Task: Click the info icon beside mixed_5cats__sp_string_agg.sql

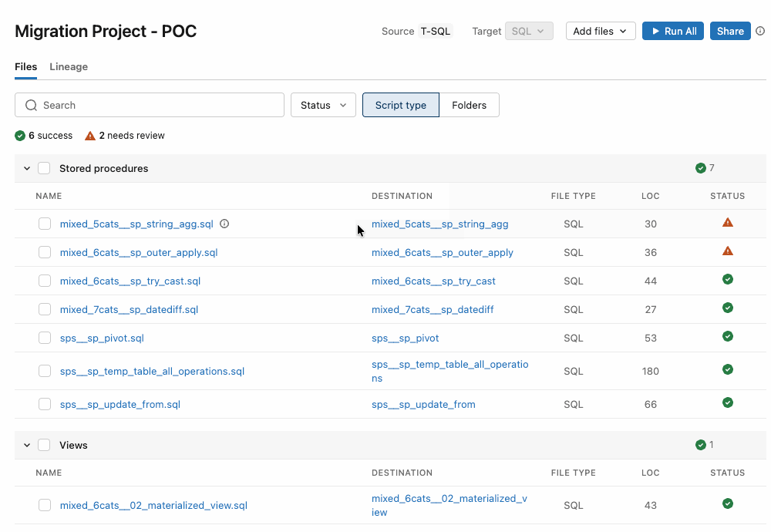Action: point(224,224)
